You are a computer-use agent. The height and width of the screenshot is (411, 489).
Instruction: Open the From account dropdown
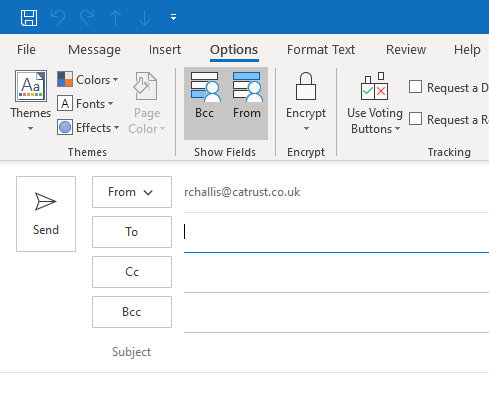coord(132,192)
